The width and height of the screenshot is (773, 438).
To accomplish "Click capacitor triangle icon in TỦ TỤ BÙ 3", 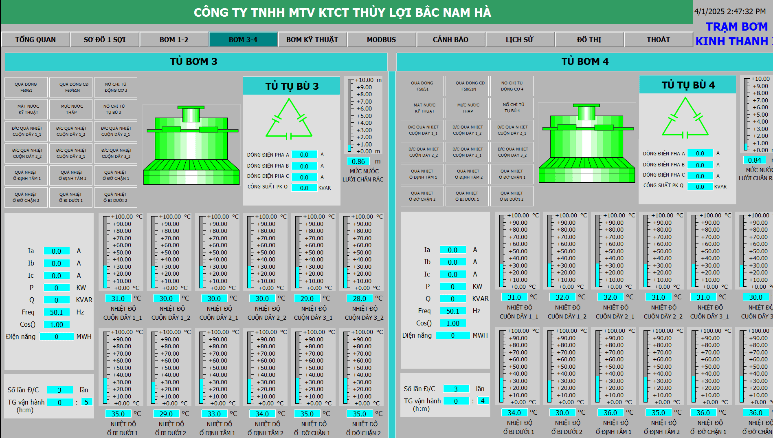I will [289, 119].
